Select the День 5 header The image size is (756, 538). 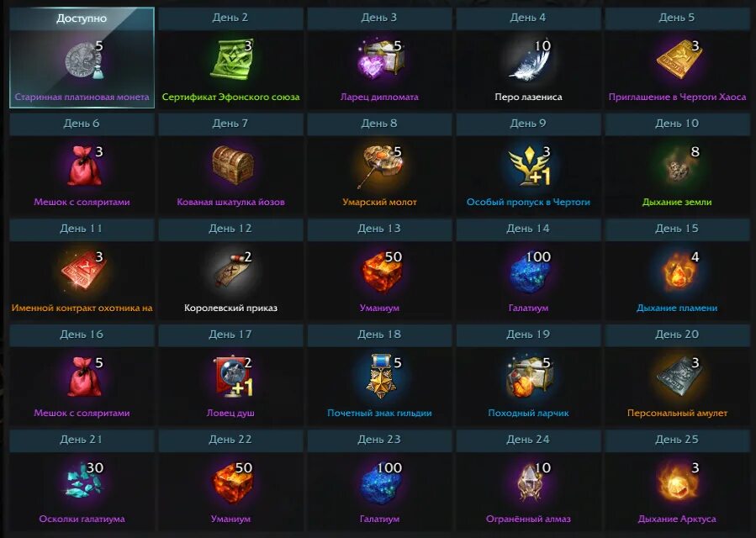pos(677,18)
